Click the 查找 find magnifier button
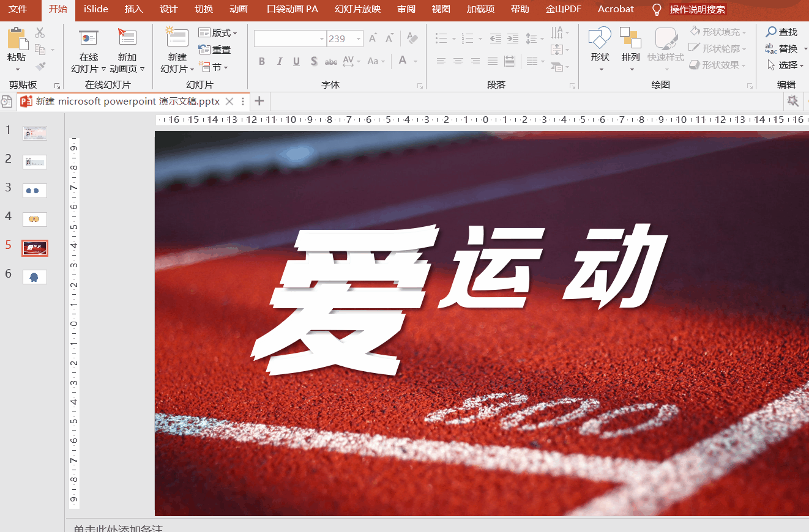This screenshot has height=532, width=809. click(x=781, y=32)
